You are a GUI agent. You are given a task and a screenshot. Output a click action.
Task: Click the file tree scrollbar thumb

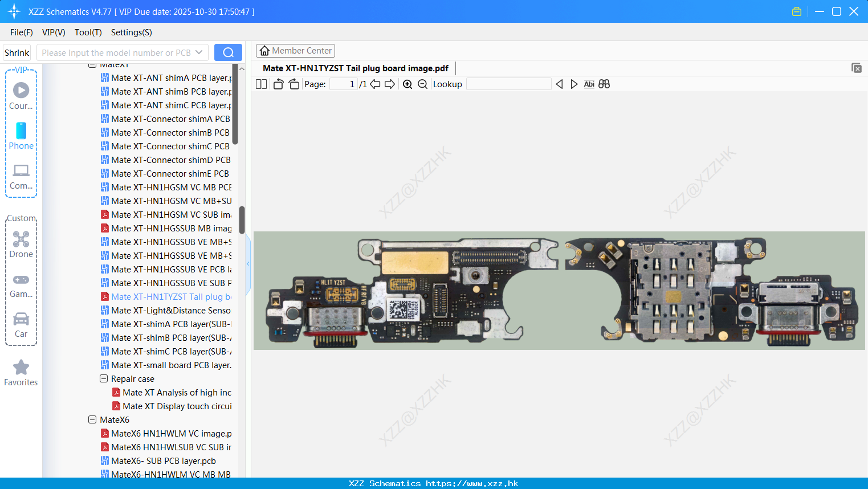tap(242, 220)
